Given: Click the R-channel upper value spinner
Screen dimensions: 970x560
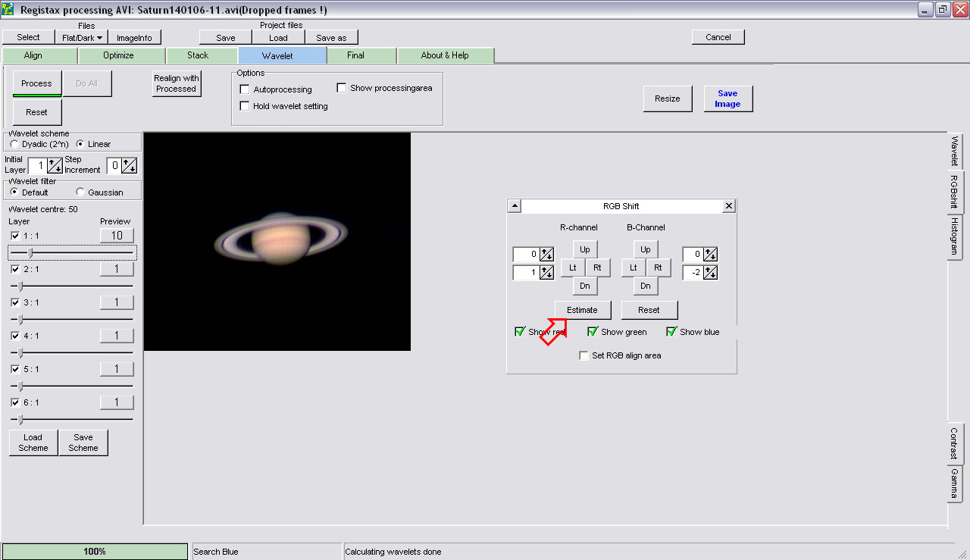Looking at the screenshot, I should pos(546,255).
